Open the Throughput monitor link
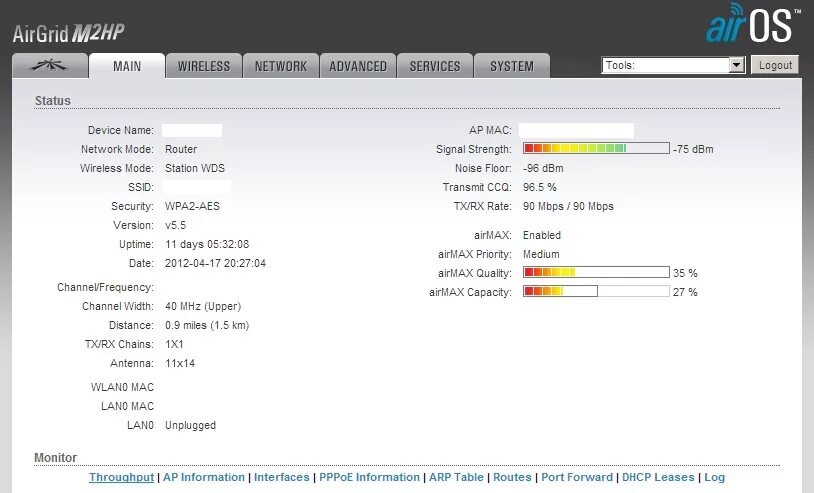 [x=121, y=477]
